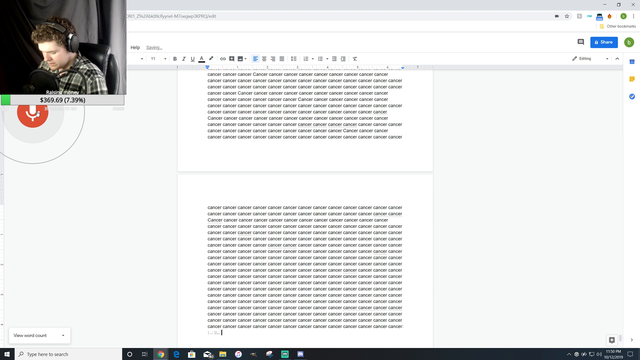Viewport: 640px width, 360px height.
Task: Open the Keep notes side panel
Action: pyautogui.click(x=632, y=79)
